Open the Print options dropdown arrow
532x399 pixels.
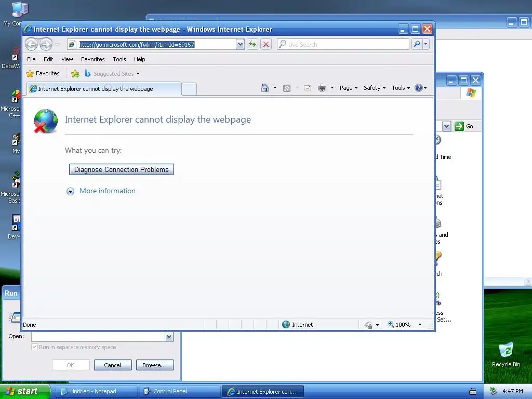point(332,88)
